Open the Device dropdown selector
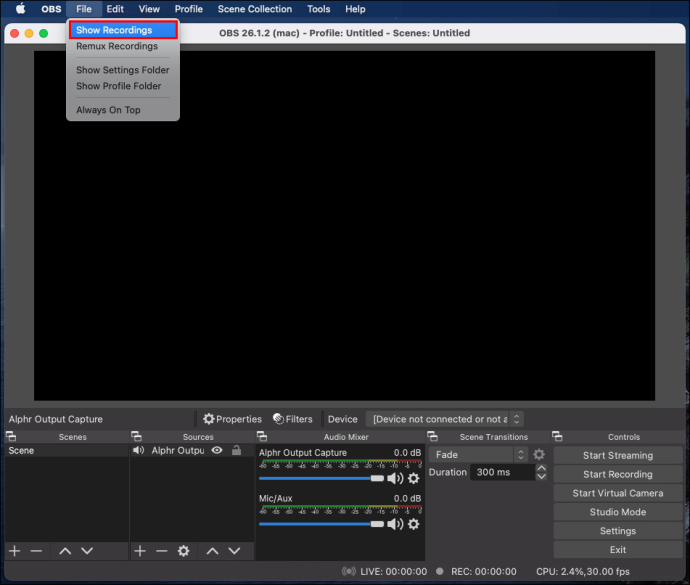This screenshot has height=585, width=690. 445,419
